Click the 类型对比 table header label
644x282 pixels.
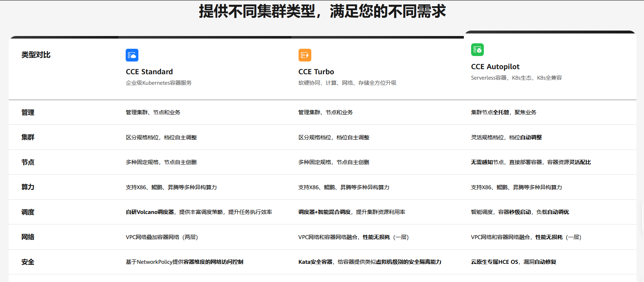(36, 55)
